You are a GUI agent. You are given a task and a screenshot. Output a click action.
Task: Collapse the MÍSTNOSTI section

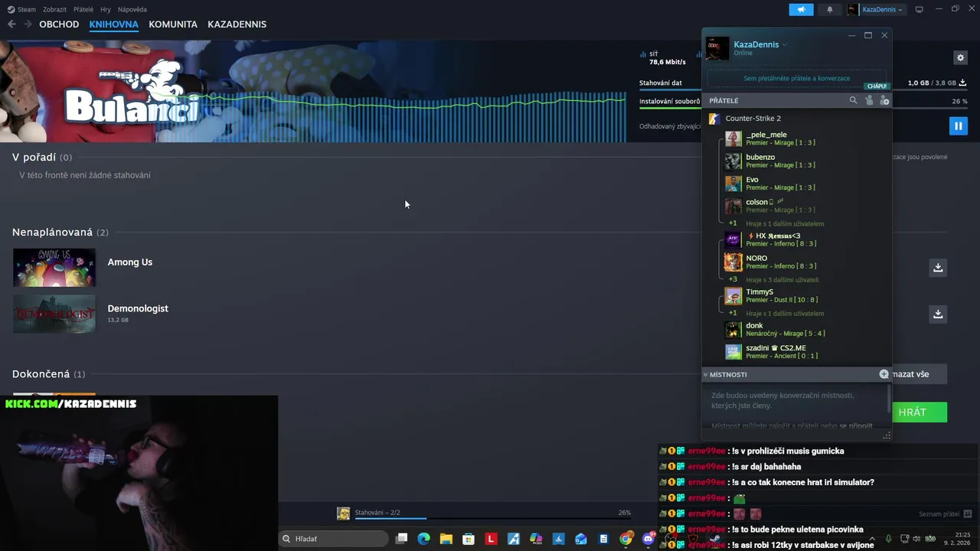725,374
